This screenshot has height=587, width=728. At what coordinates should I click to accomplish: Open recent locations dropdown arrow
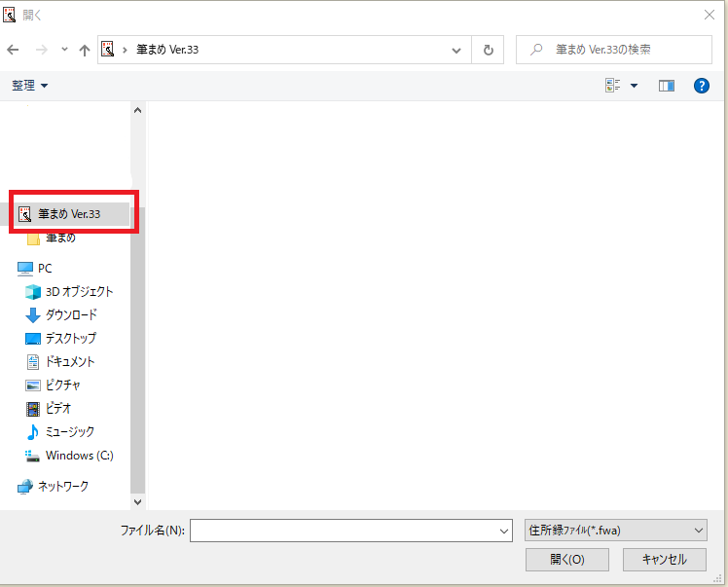click(64, 50)
